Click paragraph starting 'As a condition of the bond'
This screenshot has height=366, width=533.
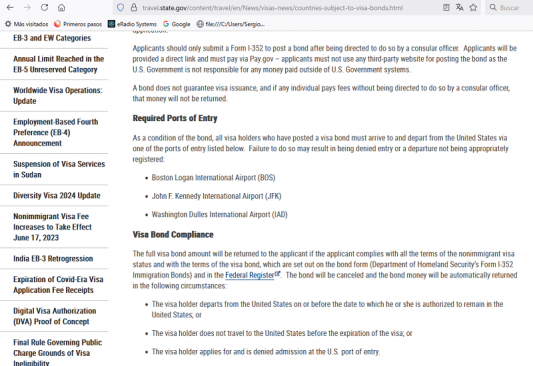pyautogui.click(x=321, y=149)
